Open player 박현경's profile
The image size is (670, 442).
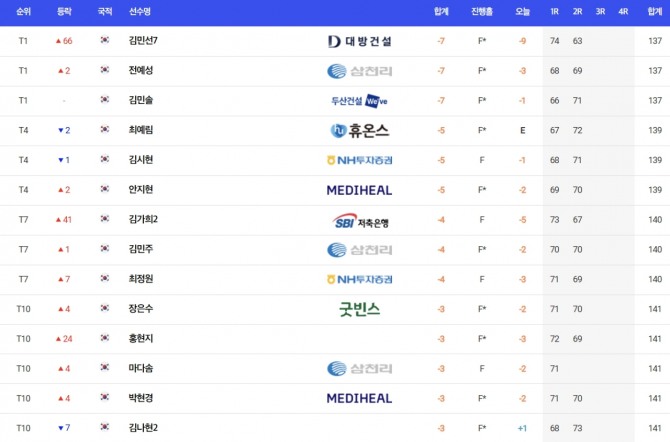(140, 398)
